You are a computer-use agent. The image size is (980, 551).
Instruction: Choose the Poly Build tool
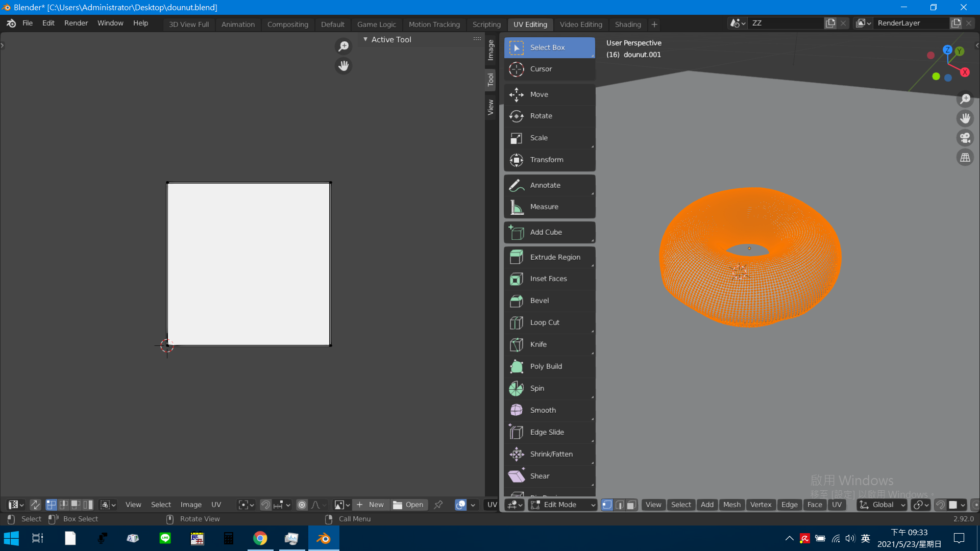tap(550, 366)
